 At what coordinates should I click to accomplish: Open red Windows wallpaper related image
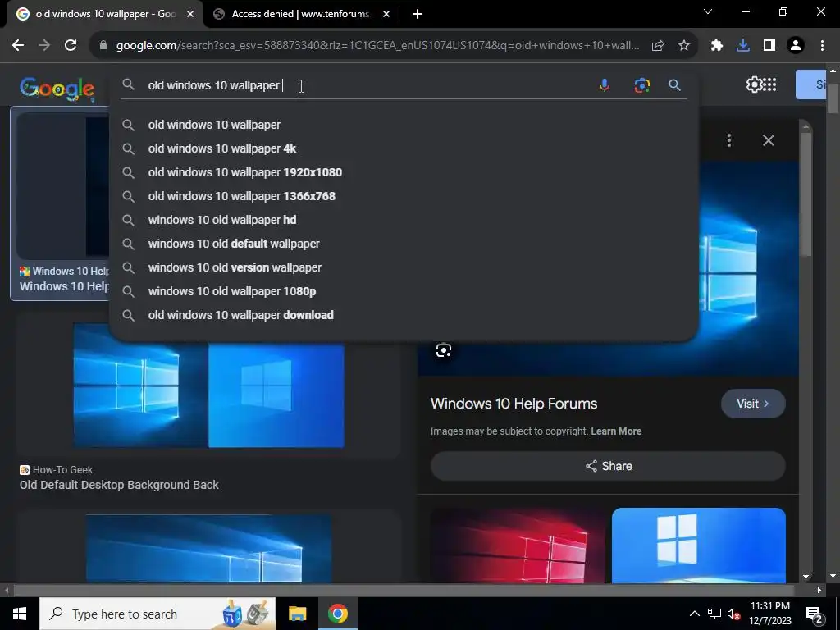[x=518, y=546]
